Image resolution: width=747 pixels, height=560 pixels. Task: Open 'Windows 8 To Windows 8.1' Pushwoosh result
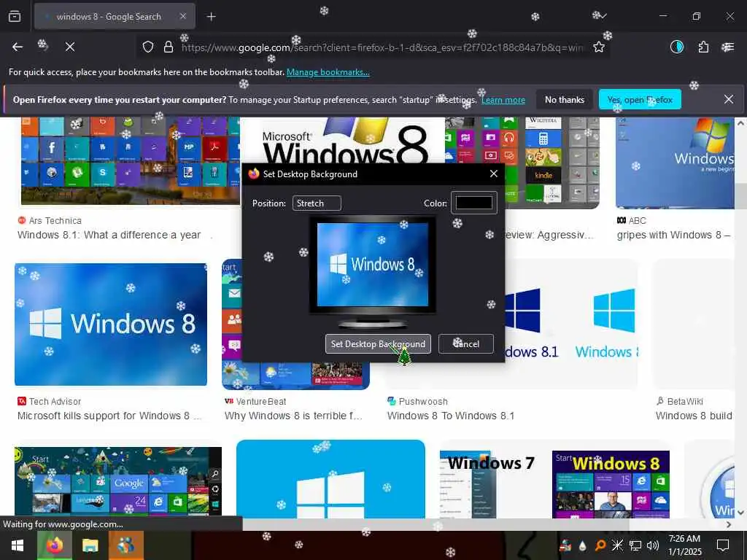[x=451, y=416]
